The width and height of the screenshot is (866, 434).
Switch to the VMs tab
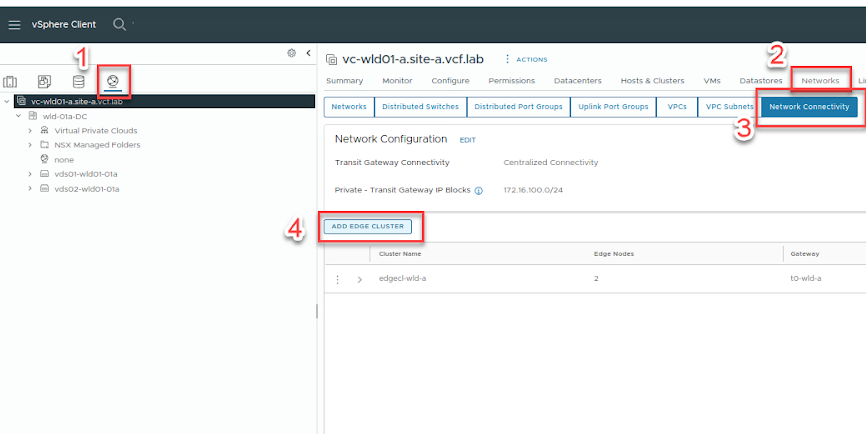pos(712,81)
